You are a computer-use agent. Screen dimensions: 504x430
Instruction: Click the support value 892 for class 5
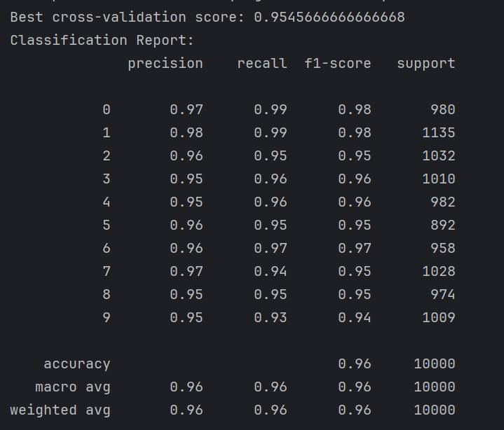coord(442,225)
